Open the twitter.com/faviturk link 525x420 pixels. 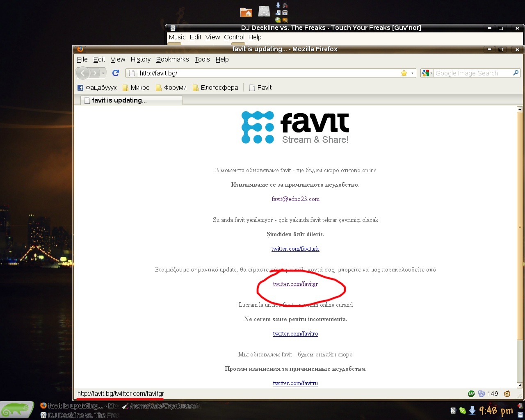(295, 249)
